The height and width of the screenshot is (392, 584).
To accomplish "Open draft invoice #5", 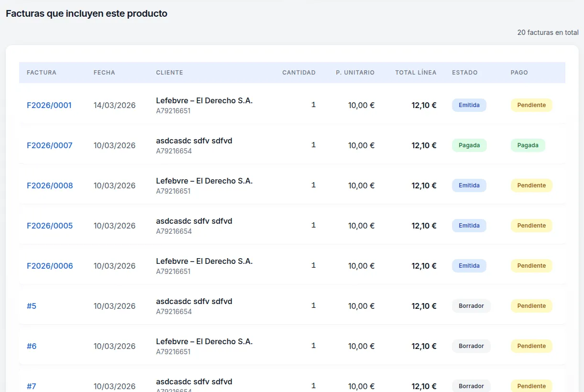I will [31, 305].
